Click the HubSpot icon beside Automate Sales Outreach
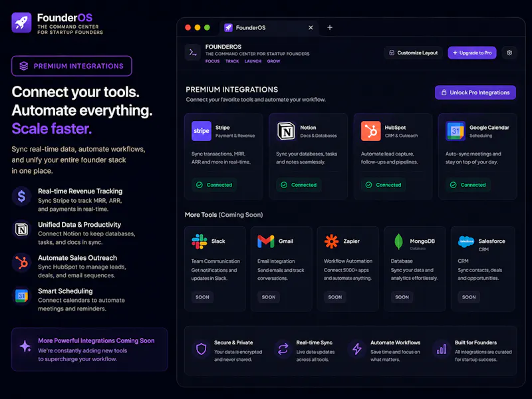The image size is (532, 399). point(21,263)
